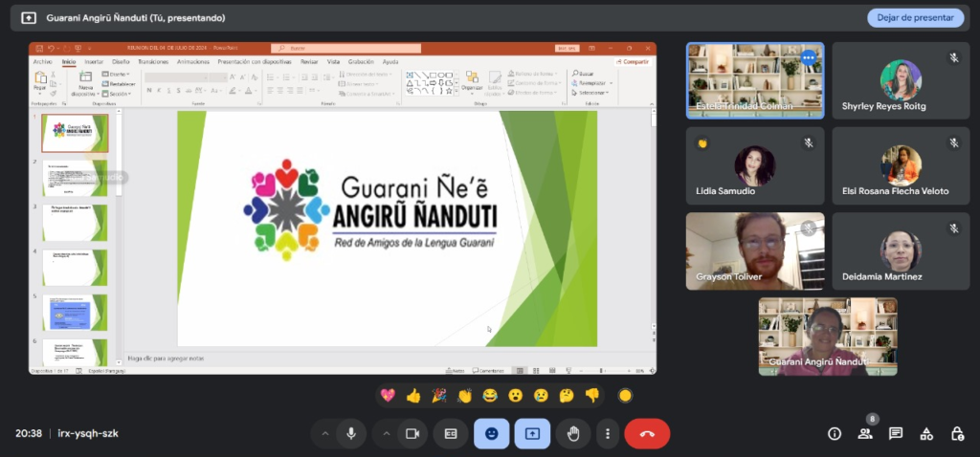Click Elsi Rosana Flecha Veloto mic icon
The height and width of the screenshot is (457, 980).
954,143
